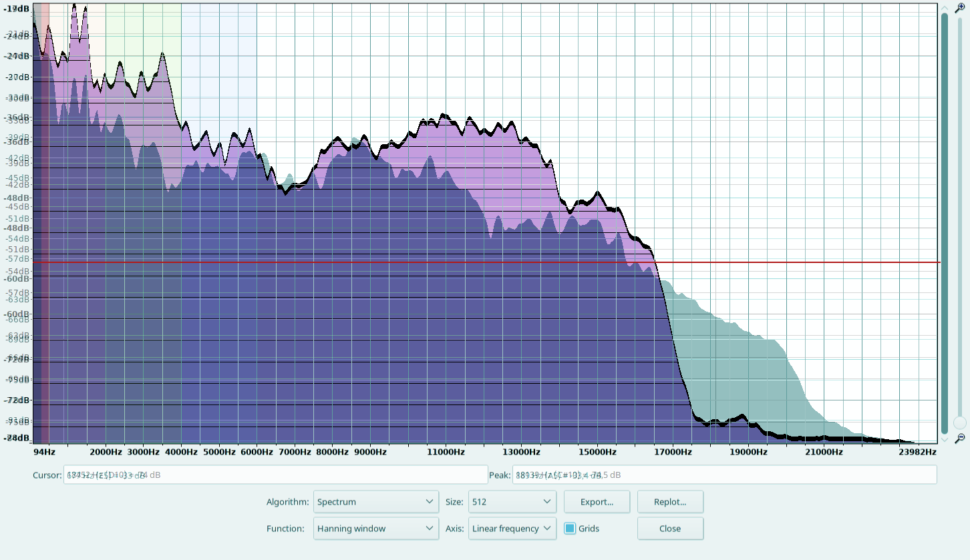Click the 13000Hz axis label
Viewport: 970px width, 560px height.
click(x=522, y=452)
